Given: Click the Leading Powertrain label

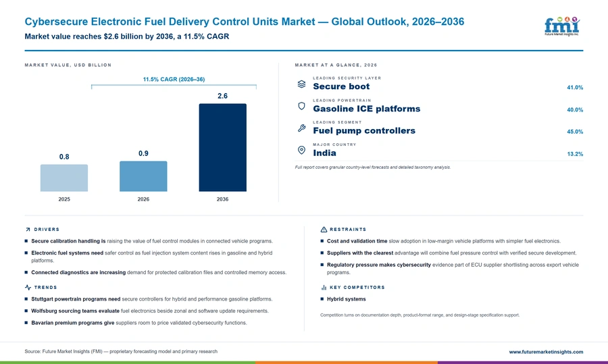Looking at the screenshot, I should point(342,101).
